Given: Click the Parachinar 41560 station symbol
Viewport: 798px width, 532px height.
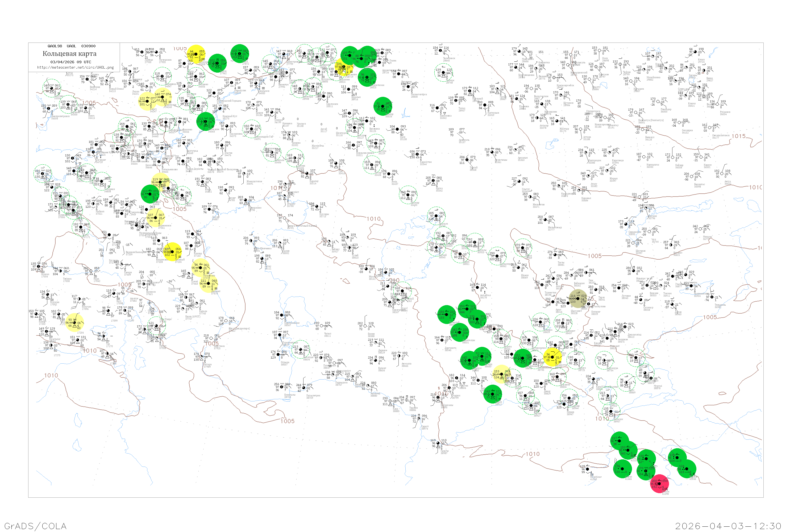Looking at the screenshot, I should [588, 469].
